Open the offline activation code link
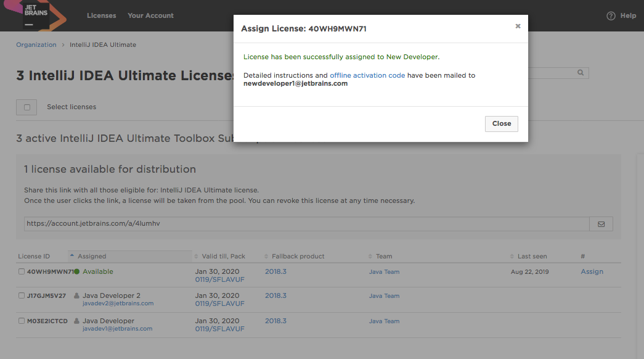This screenshot has height=359, width=644. [x=367, y=75]
